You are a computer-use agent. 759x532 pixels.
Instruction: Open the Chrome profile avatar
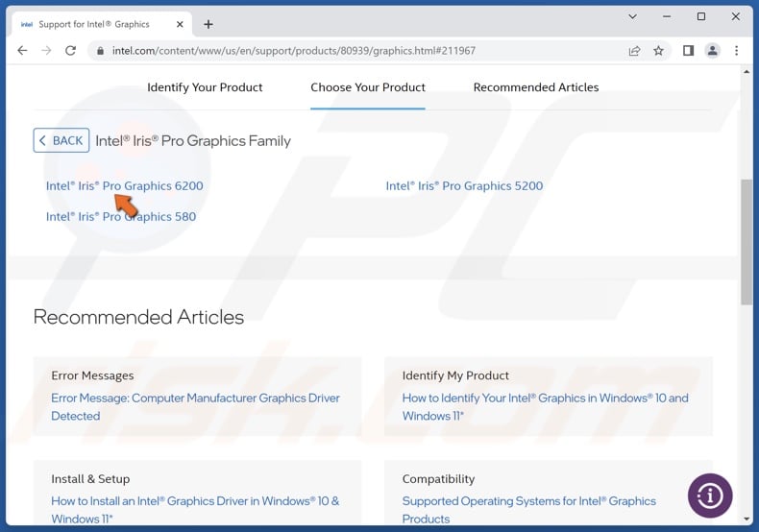coord(713,51)
